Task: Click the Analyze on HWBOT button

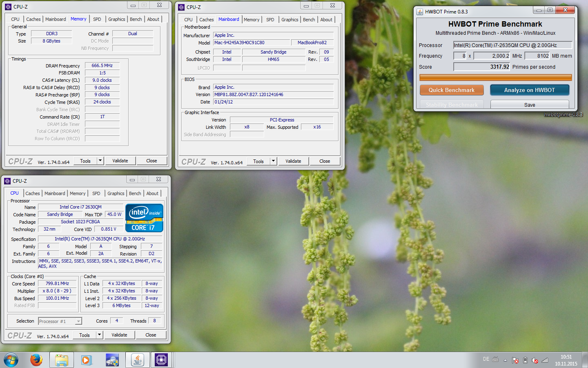Action: [x=530, y=90]
